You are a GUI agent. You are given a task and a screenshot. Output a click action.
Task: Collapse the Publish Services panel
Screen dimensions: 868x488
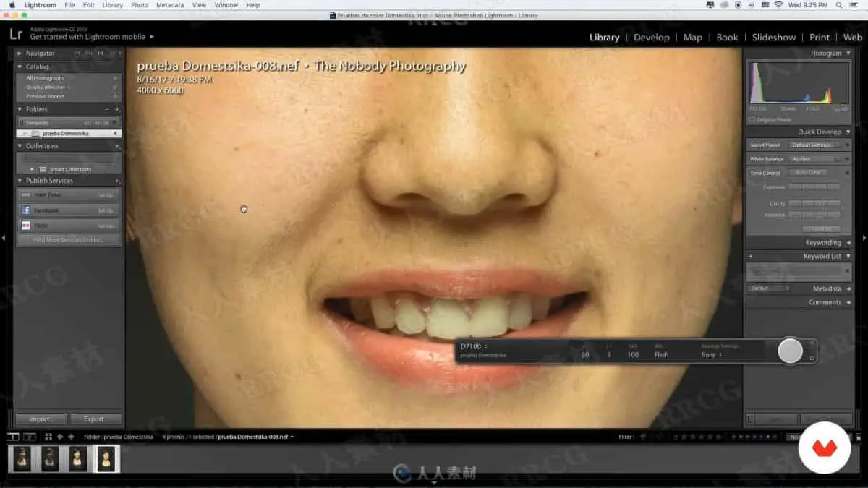pyautogui.click(x=20, y=181)
